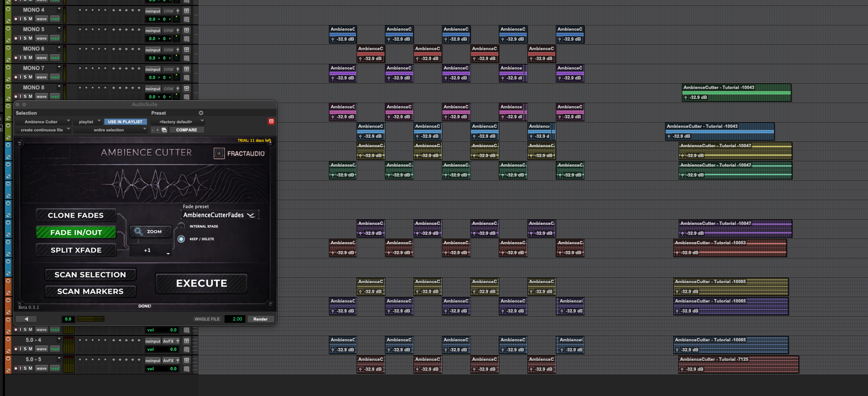This screenshot has width=868, height=396.
Task: Click the minus preset icon in AudioSuite
Action: click(x=153, y=130)
